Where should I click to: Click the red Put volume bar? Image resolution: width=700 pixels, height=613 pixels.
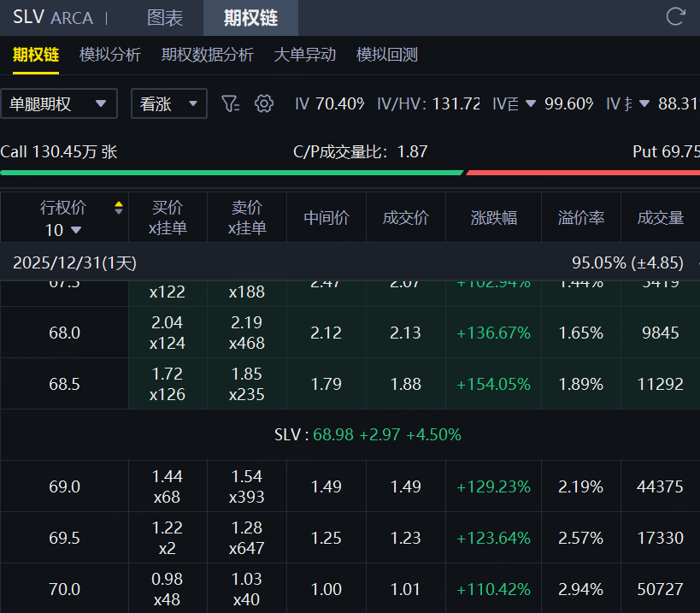[583, 173]
